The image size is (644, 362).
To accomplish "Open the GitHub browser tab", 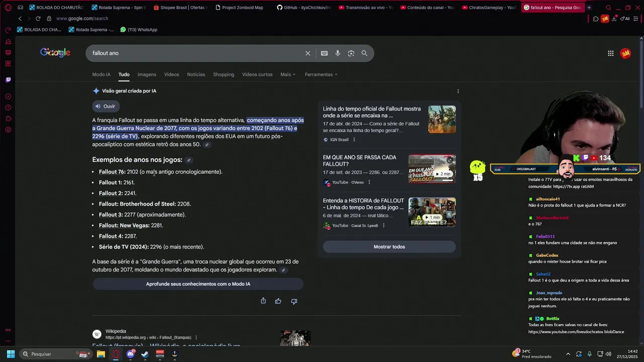I will (303, 8).
